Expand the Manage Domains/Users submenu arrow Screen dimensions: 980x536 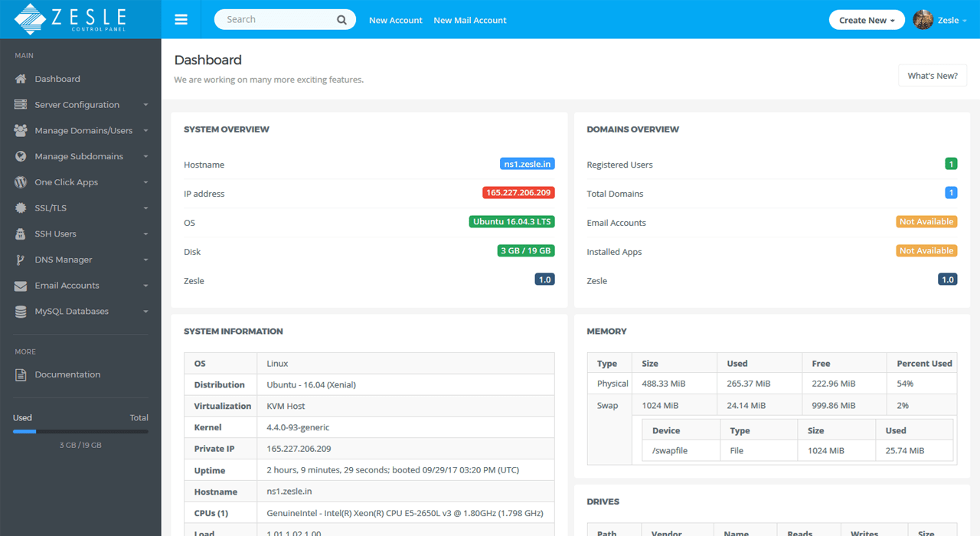[145, 131]
